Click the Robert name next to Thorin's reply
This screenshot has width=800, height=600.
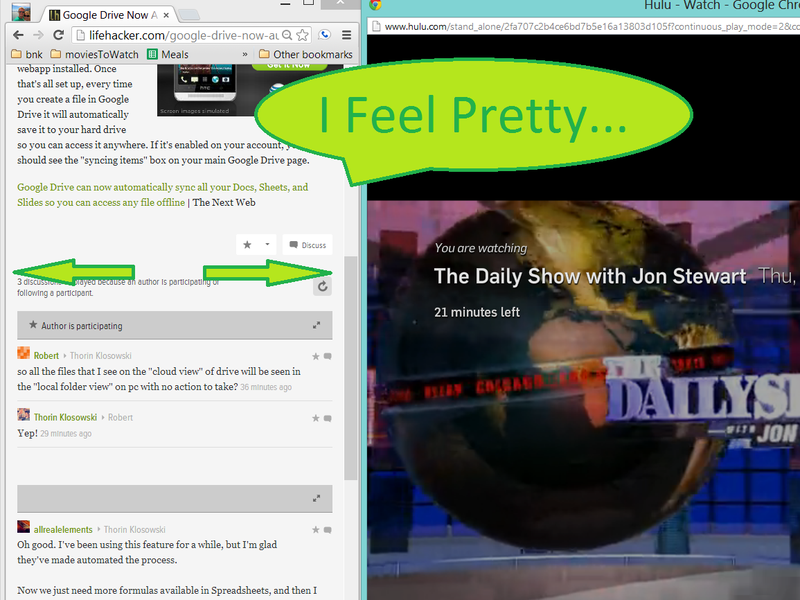(x=120, y=417)
